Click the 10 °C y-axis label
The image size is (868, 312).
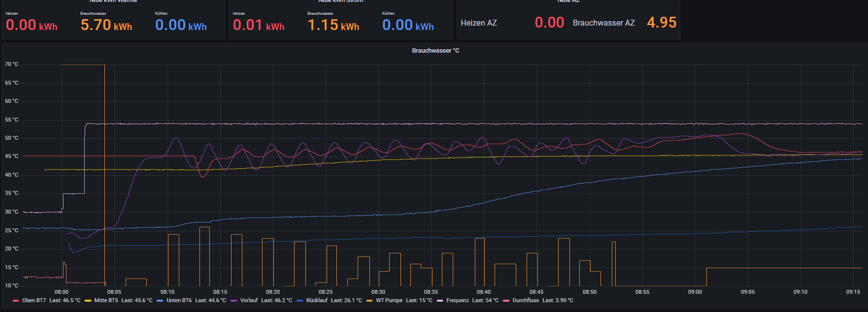tap(12, 285)
